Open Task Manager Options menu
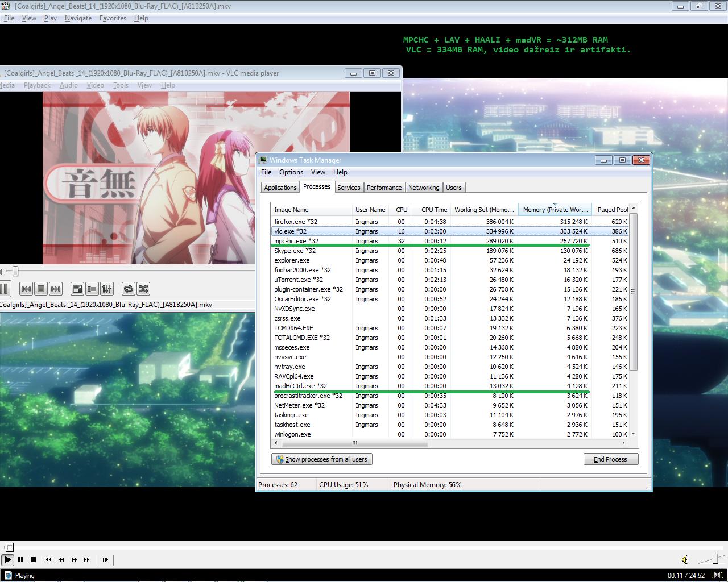Image resolution: width=728 pixels, height=582 pixels. coord(291,172)
